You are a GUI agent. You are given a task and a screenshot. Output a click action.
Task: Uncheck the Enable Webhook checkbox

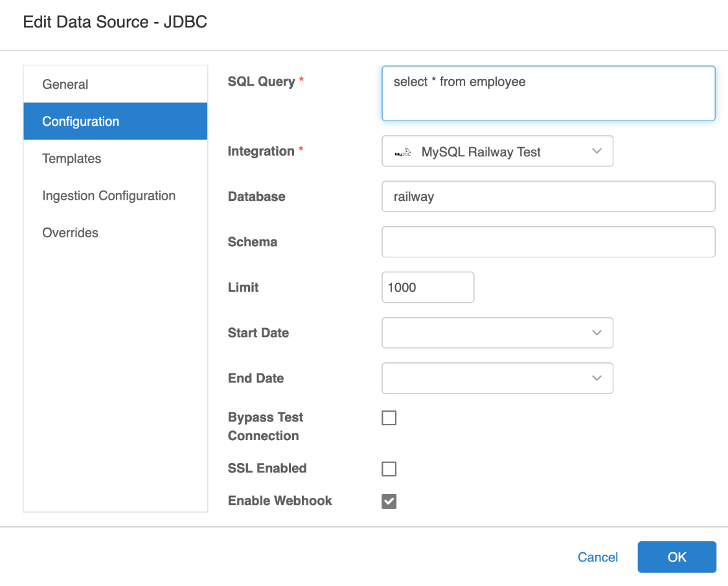pyautogui.click(x=389, y=502)
